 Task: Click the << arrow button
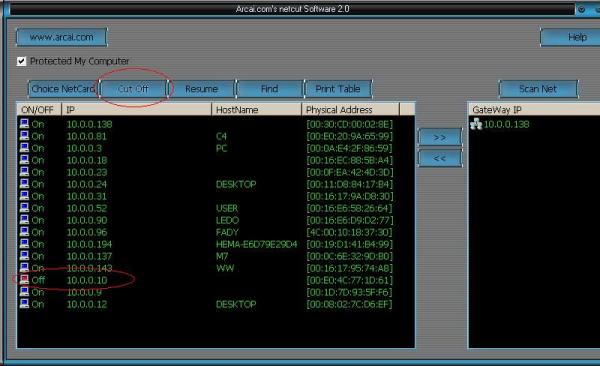440,158
